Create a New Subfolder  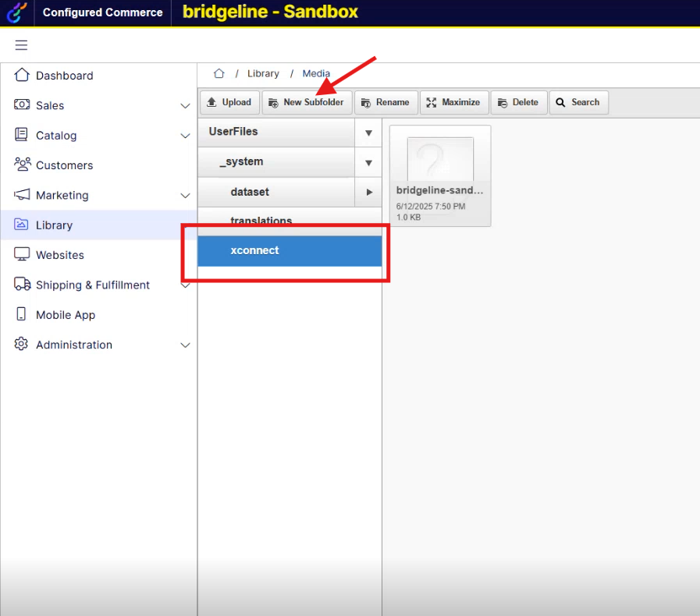(307, 102)
